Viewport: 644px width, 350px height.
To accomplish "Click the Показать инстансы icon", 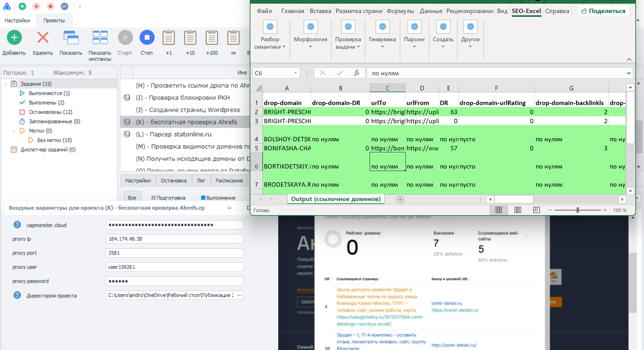I will point(100,37).
